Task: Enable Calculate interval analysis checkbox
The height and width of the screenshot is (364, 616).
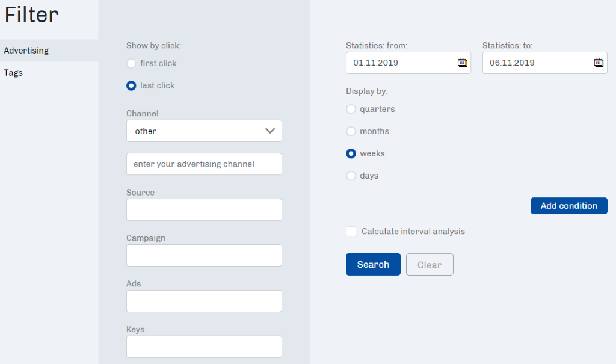Action: tap(351, 231)
